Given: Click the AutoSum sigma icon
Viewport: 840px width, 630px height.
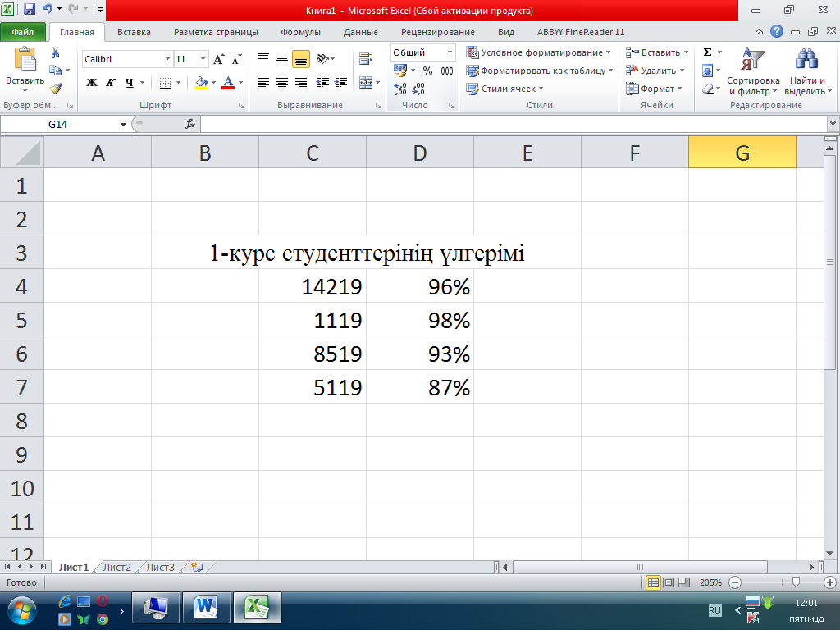Looking at the screenshot, I should (708, 52).
